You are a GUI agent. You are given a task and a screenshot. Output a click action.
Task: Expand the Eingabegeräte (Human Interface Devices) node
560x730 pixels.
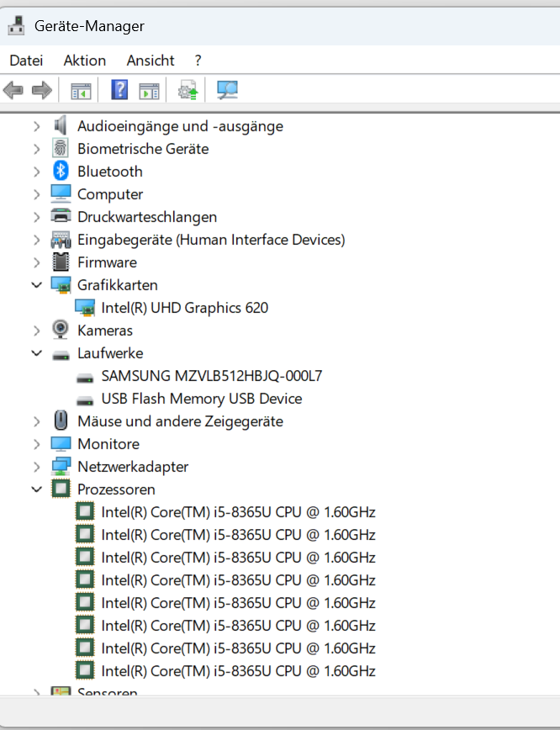pyautogui.click(x=37, y=240)
